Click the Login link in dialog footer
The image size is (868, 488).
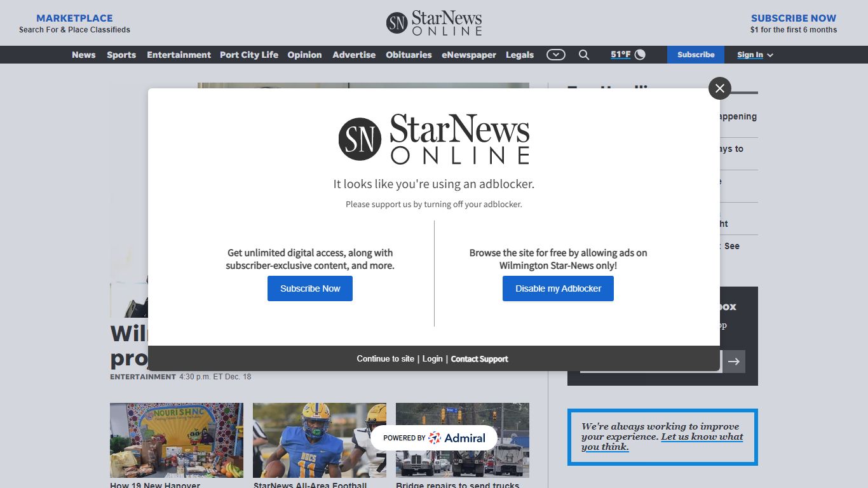pos(432,359)
